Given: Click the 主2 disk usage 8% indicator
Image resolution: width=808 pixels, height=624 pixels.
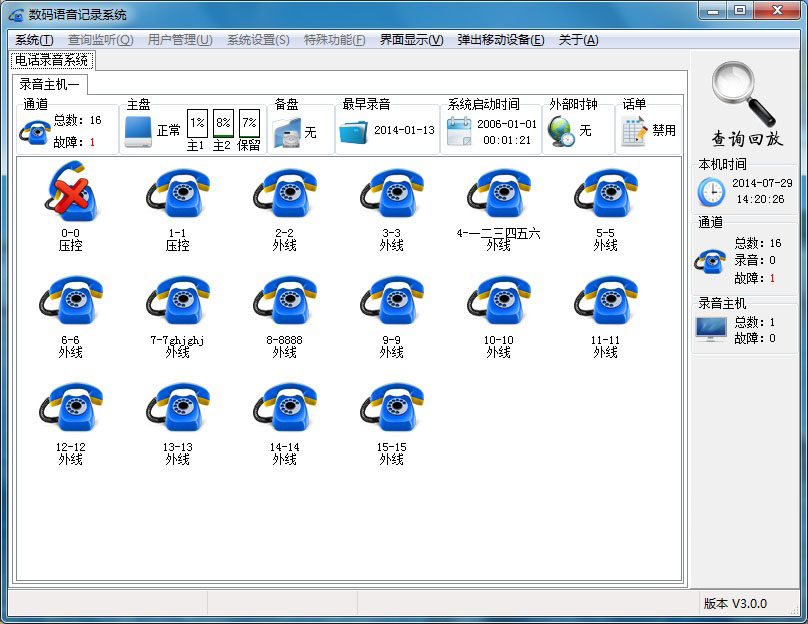Looking at the screenshot, I should pyautogui.click(x=223, y=123).
